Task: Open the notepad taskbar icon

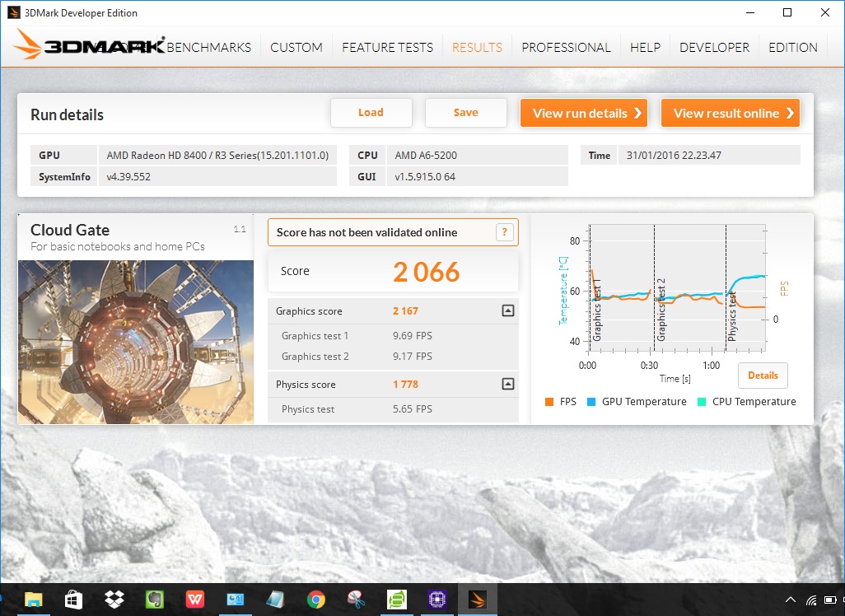Action: coord(275,600)
